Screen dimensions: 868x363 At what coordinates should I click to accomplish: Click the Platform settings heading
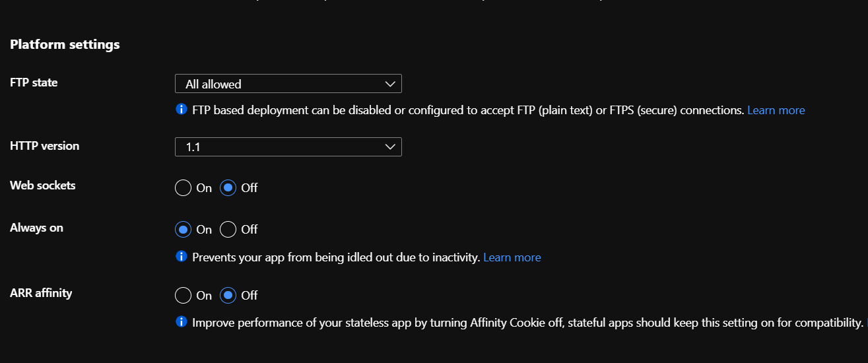65,45
